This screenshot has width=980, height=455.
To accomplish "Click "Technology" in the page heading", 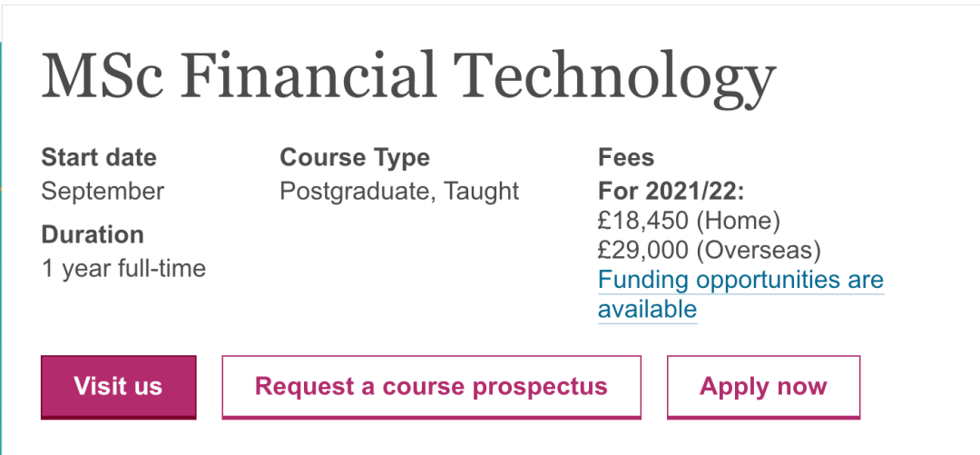I will point(615,76).
